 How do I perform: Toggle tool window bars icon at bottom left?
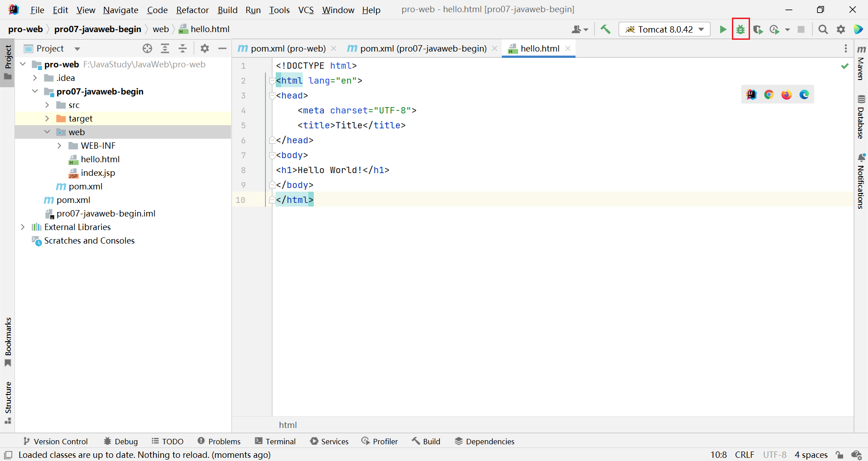(x=8, y=455)
